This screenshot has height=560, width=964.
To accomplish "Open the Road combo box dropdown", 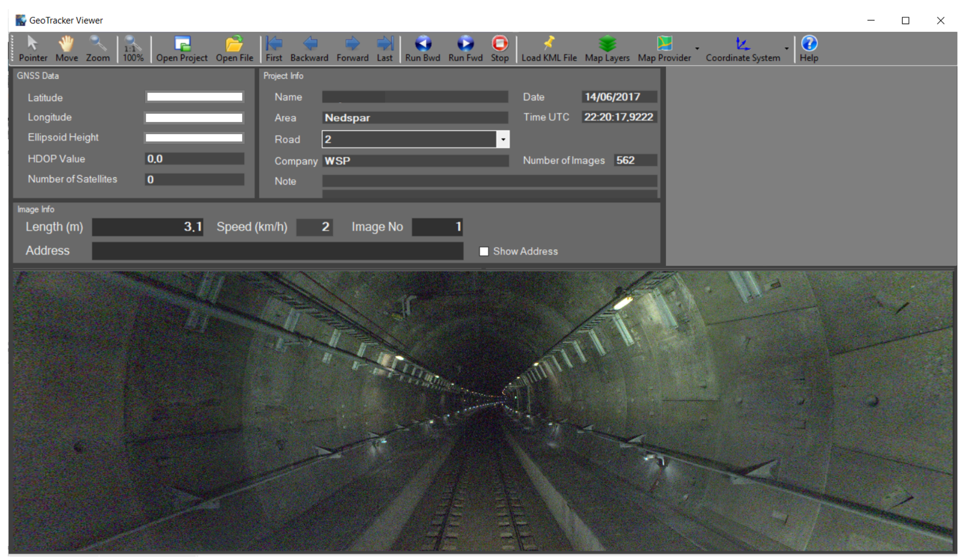I will point(504,140).
